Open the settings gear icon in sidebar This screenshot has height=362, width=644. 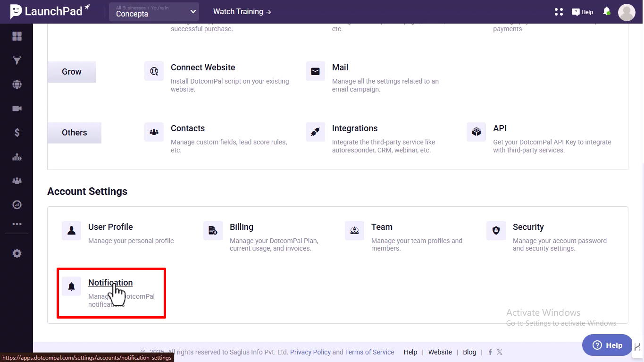pyautogui.click(x=17, y=253)
